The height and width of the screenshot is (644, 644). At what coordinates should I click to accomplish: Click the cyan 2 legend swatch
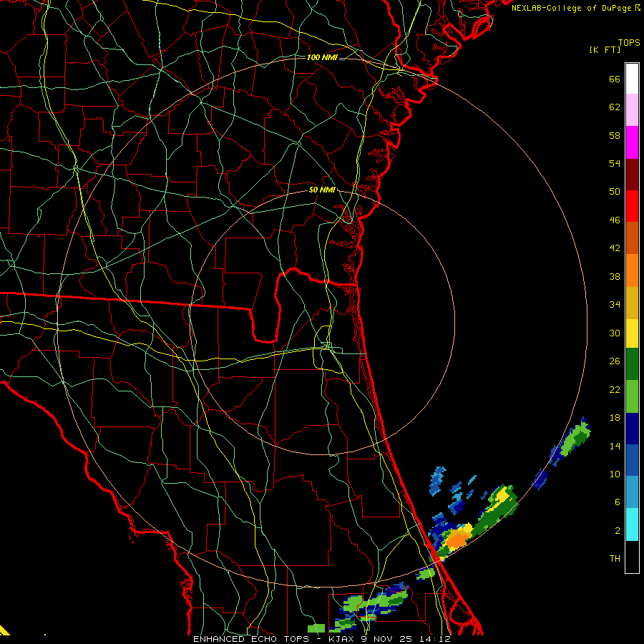[x=632, y=525]
